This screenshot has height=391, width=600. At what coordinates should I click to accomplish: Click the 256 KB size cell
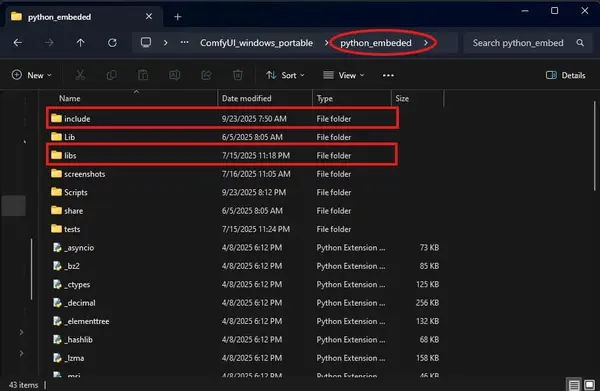(x=427, y=303)
